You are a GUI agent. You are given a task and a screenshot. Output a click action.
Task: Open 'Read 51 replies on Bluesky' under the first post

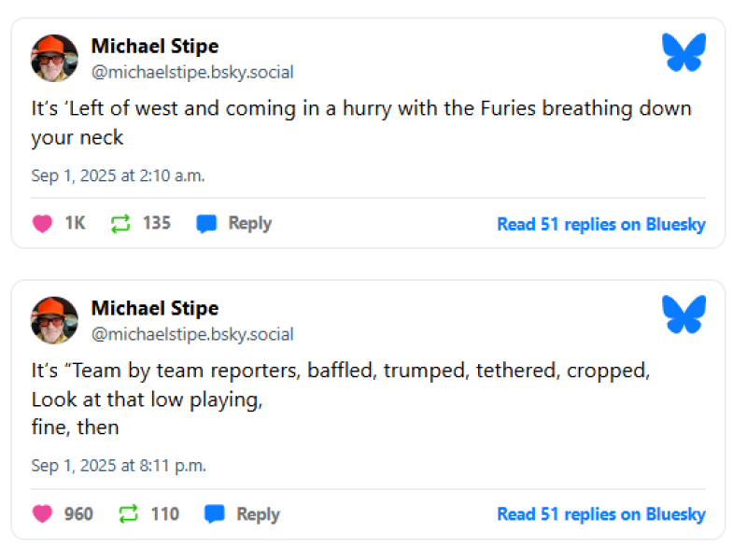[x=601, y=224]
